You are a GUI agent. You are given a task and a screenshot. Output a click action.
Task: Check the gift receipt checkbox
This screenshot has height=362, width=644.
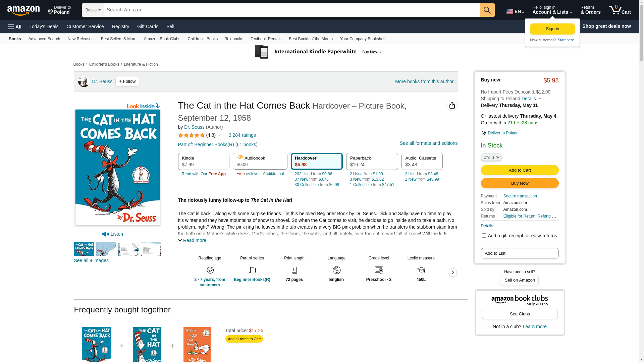tap(484, 236)
